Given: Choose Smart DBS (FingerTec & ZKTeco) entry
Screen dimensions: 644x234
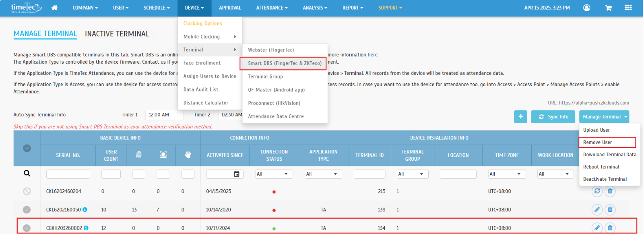Looking at the screenshot, I should (285, 63).
